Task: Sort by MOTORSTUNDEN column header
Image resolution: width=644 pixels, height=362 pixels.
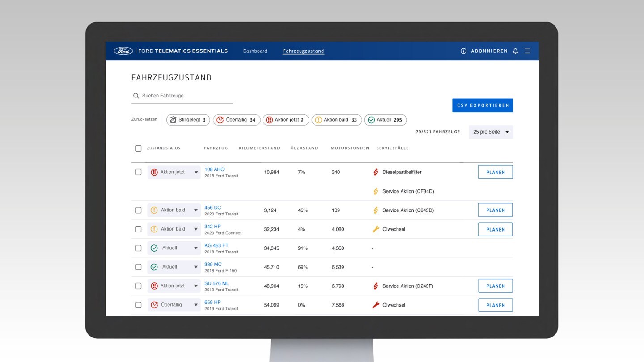Action: 350,148
